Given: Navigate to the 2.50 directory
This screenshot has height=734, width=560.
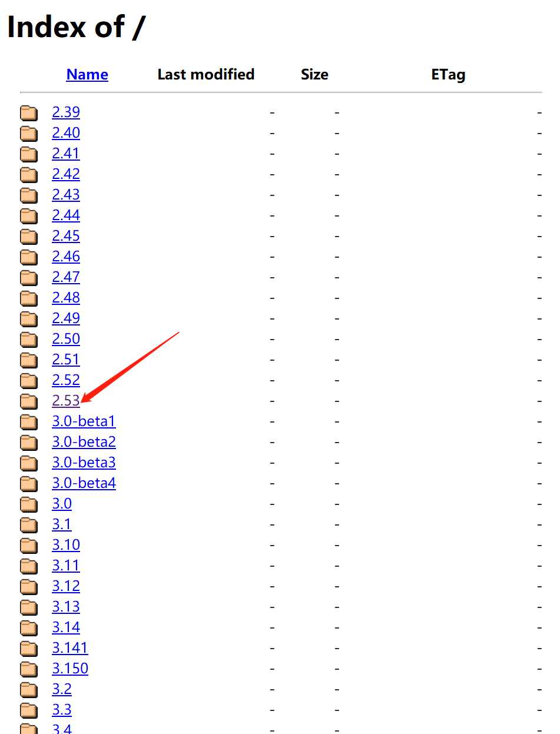Looking at the screenshot, I should click(66, 338).
